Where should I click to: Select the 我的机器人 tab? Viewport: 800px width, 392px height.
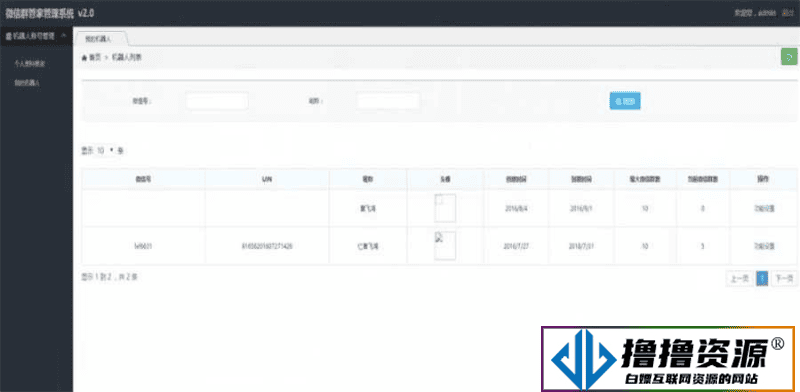[x=101, y=38]
